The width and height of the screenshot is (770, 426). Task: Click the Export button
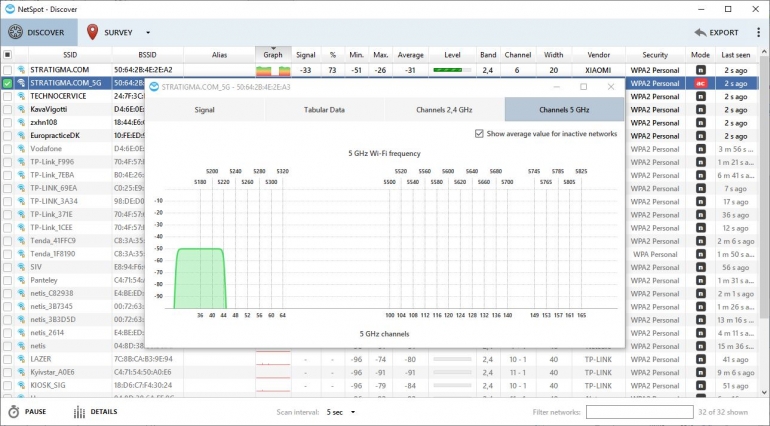[x=716, y=32]
